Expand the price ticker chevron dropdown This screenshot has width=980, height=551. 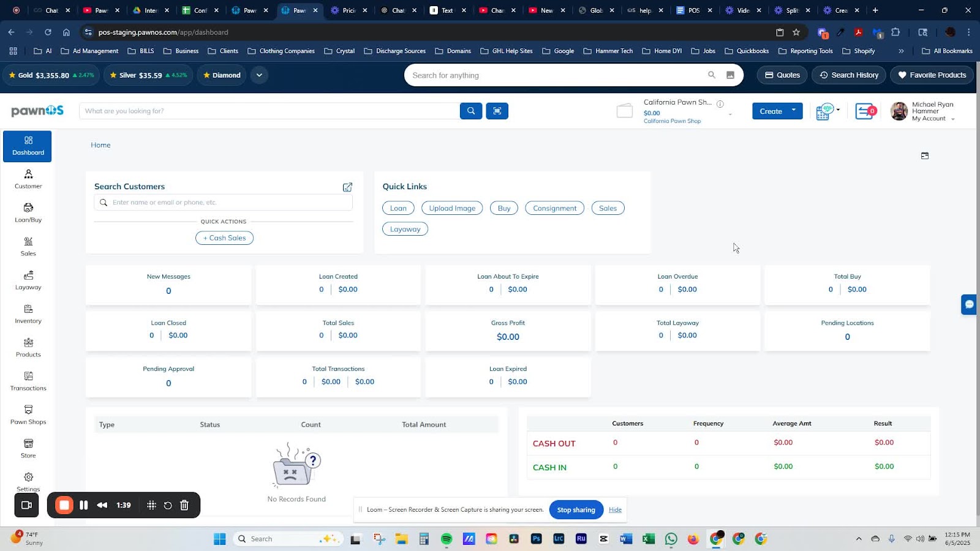[259, 75]
